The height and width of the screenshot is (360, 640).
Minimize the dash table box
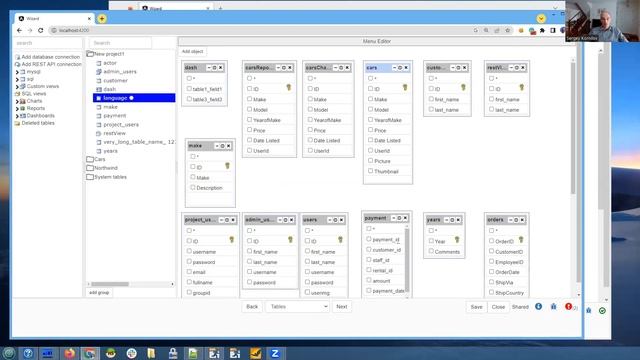[x=209, y=68]
